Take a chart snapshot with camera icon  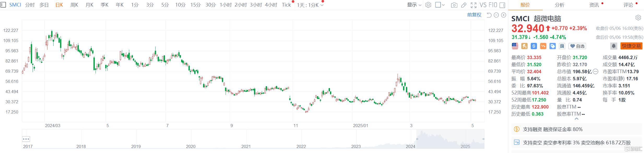pyautogui.click(x=454, y=5)
